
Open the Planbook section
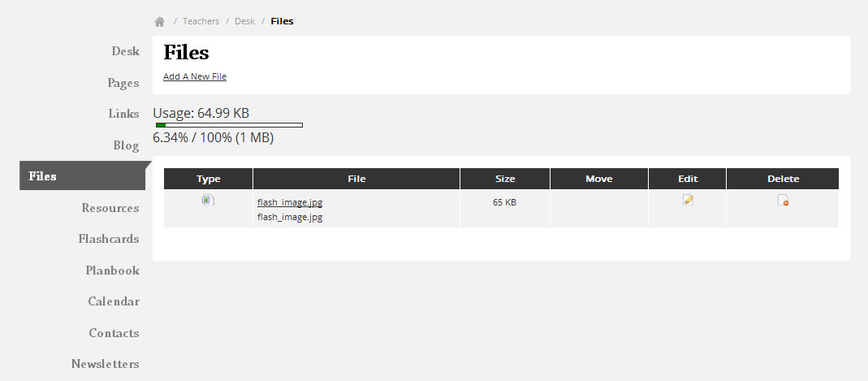pos(112,271)
